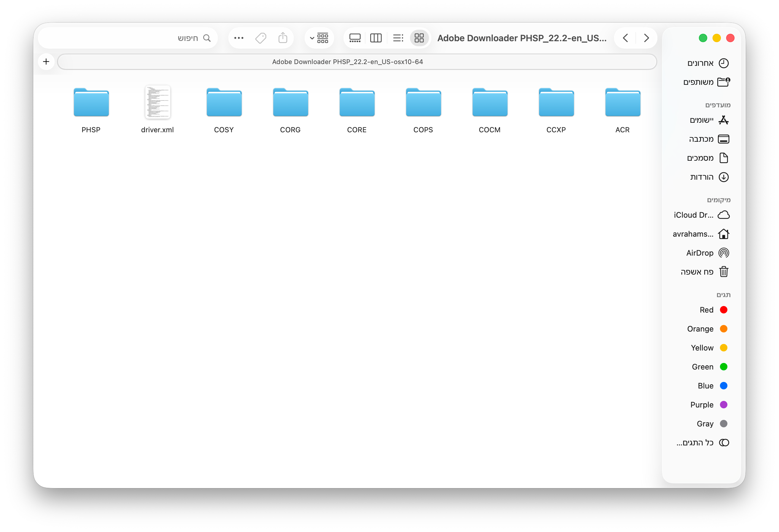
Task: Go forward with the right chevron
Action: click(x=646, y=38)
